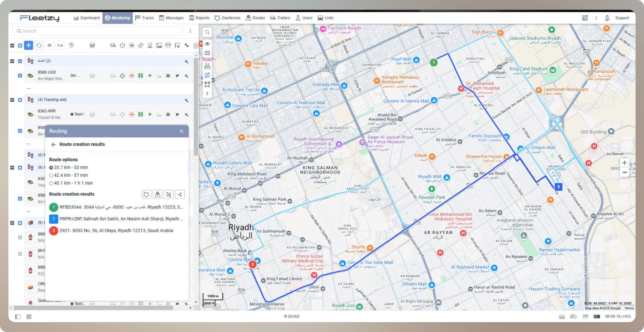The height and width of the screenshot is (332, 644).
Task: Open the Geofences tab
Action: (227, 18)
